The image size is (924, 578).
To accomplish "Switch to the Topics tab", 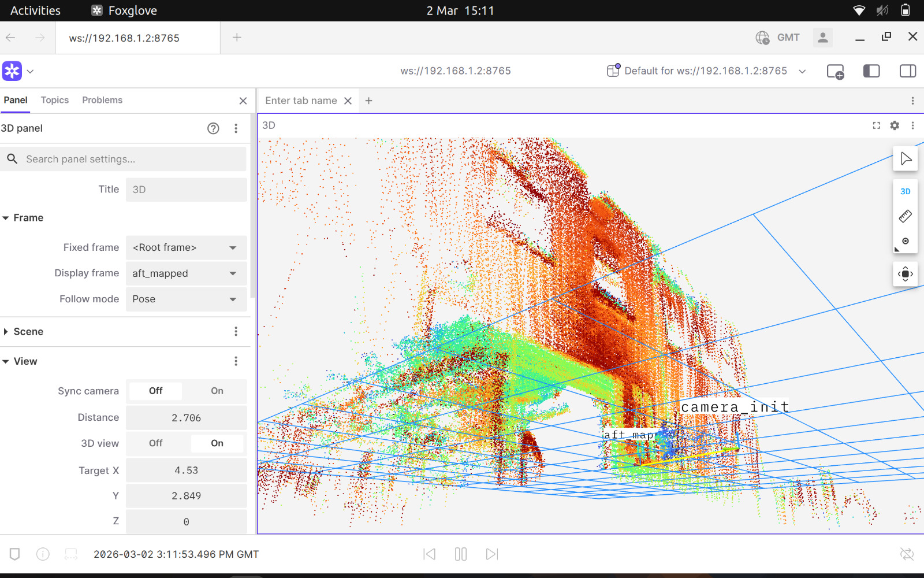I will point(54,99).
